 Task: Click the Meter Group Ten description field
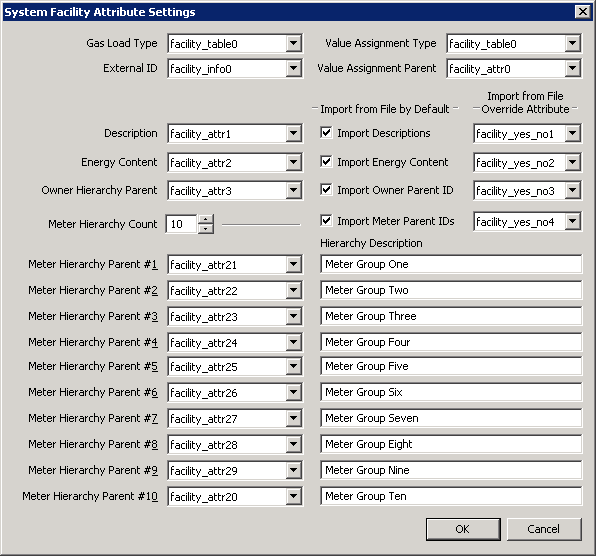pyautogui.click(x=451, y=496)
